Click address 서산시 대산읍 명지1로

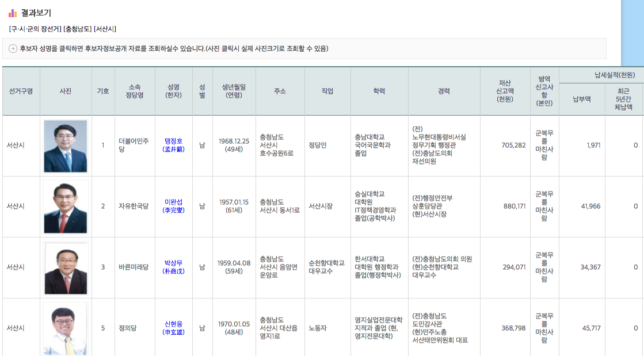279,328
